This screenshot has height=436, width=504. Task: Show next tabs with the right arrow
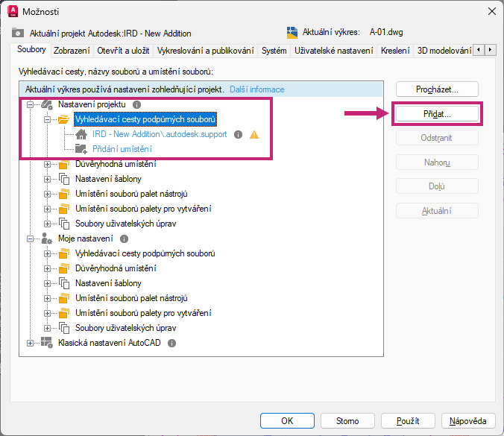pos(490,50)
